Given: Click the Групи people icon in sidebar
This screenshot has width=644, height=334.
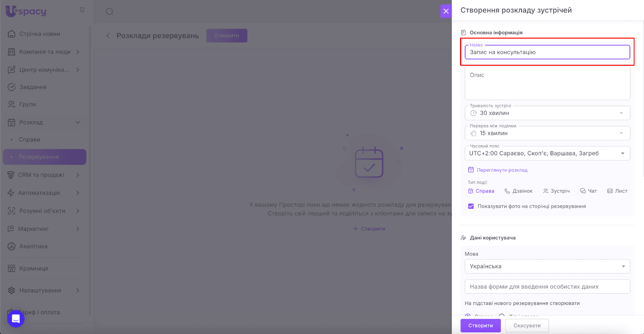Looking at the screenshot, I should [x=12, y=104].
